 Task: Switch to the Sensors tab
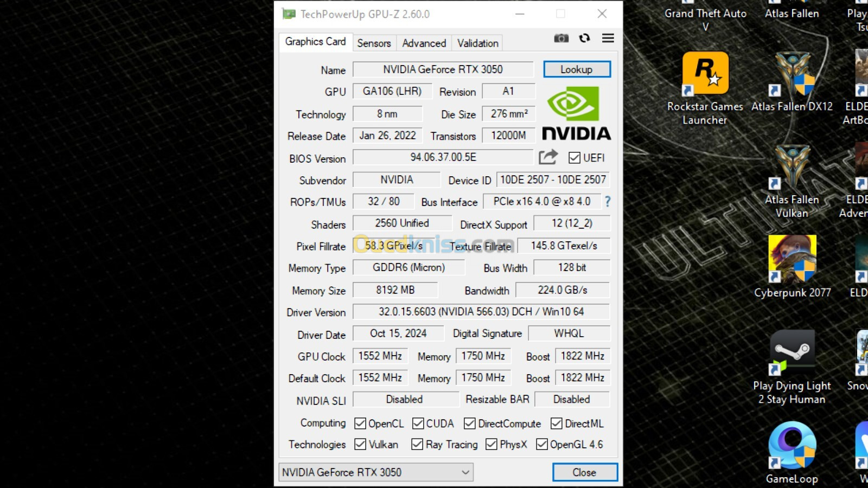pyautogui.click(x=374, y=43)
